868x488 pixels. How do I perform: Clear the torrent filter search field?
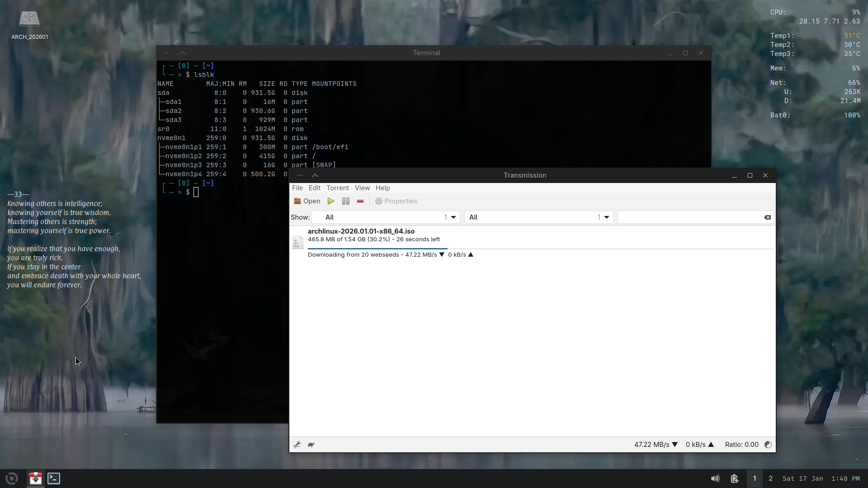tap(767, 217)
